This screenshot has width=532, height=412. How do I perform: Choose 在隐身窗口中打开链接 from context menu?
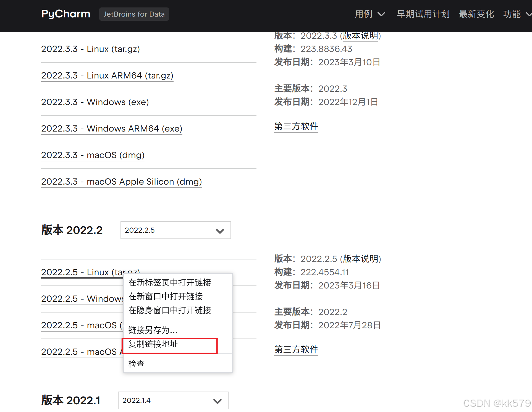tap(178, 310)
